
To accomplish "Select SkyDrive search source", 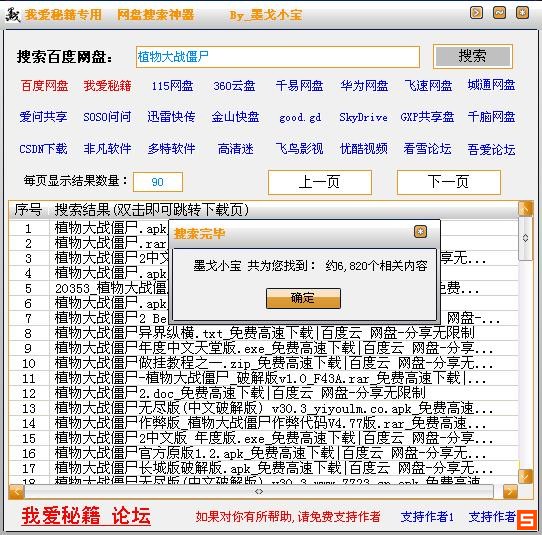I will (x=363, y=117).
